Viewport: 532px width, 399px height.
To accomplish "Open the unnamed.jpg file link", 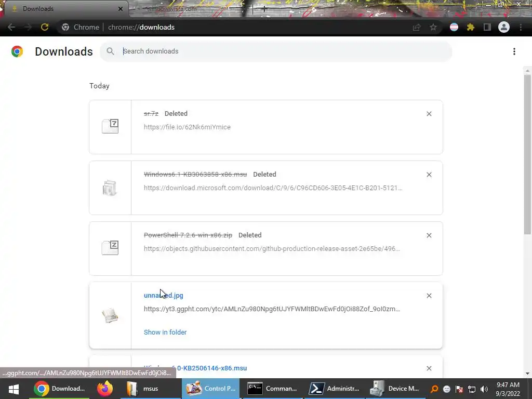I will [x=163, y=295].
